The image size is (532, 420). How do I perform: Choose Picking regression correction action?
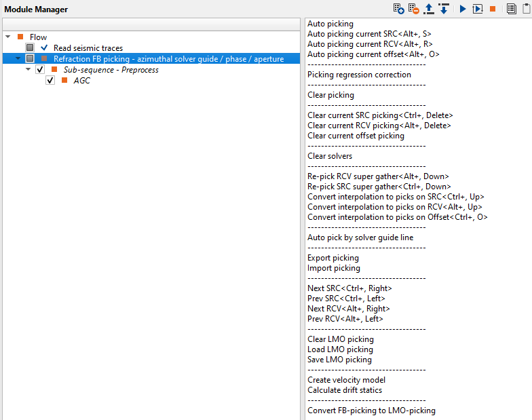359,75
